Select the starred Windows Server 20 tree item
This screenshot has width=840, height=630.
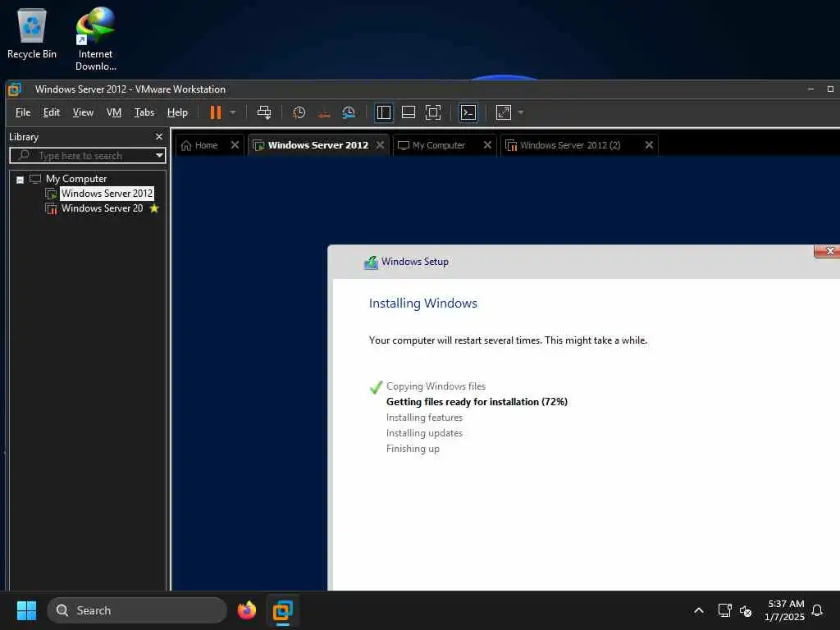102,208
